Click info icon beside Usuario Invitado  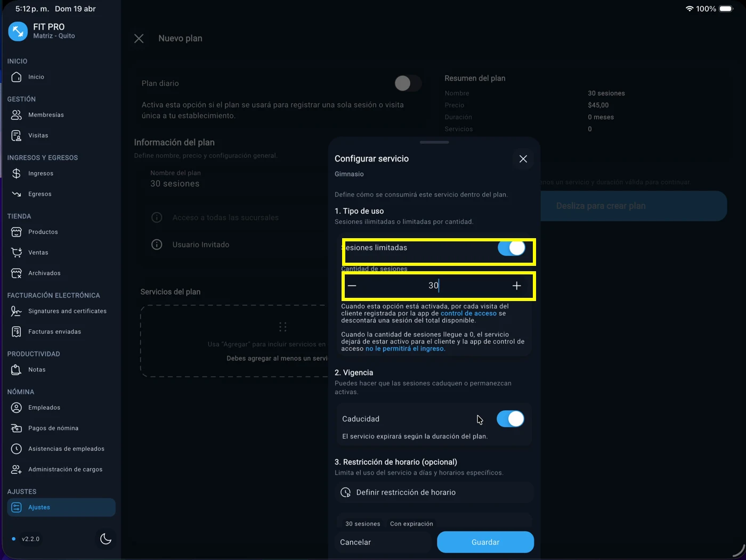click(157, 245)
